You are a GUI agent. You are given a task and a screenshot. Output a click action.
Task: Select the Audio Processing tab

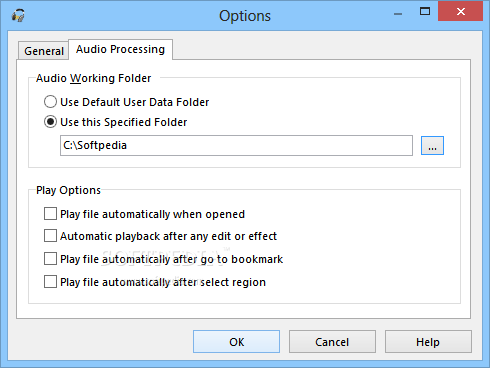[x=120, y=49]
